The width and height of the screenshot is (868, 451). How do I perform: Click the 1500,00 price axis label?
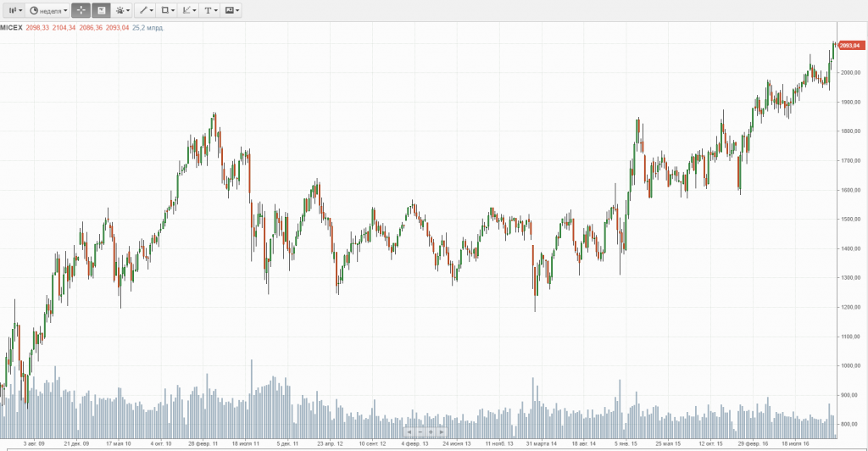click(x=850, y=220)
